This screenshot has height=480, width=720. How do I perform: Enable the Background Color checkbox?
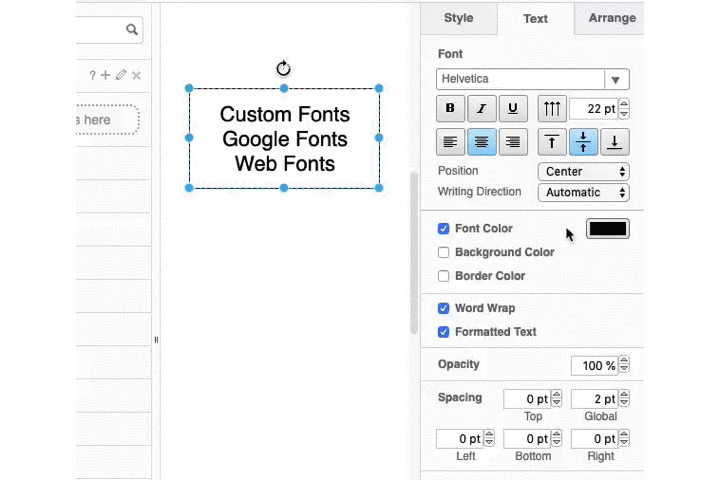click(444, 252)
